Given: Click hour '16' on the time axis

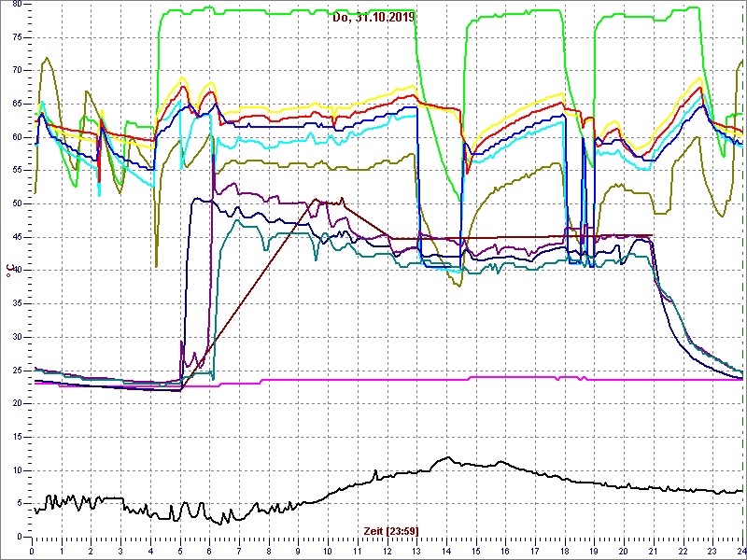Looking at the screenshot, I should click(505, 551).
